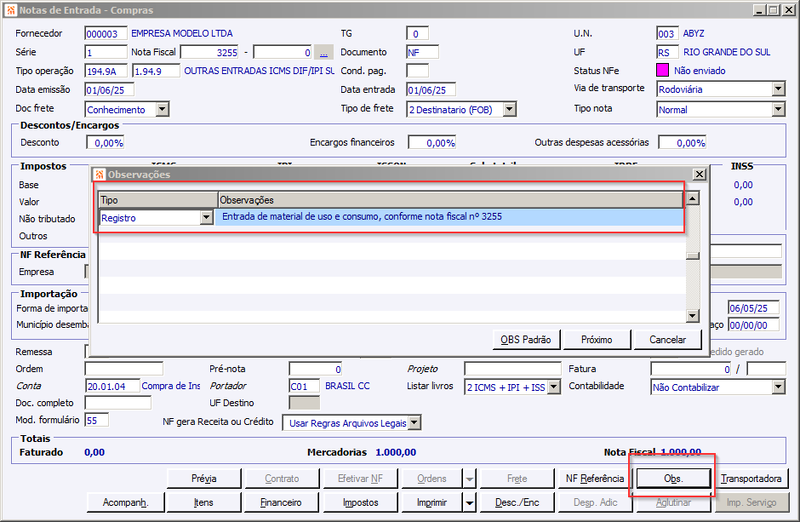Click the date field 06/05/25
Image resolution: width=800 pixels, height=522 pixels.
click(x=754, y=308)
